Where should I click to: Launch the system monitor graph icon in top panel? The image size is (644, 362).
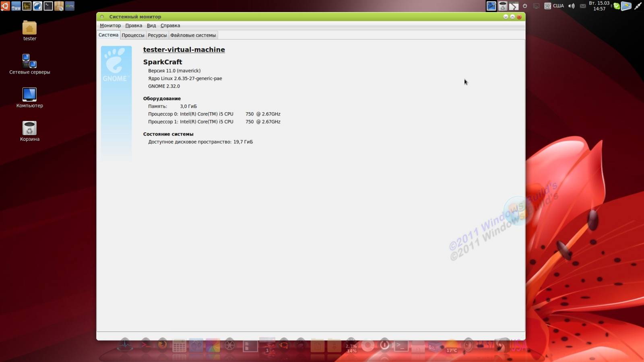(x=27, y=6)
